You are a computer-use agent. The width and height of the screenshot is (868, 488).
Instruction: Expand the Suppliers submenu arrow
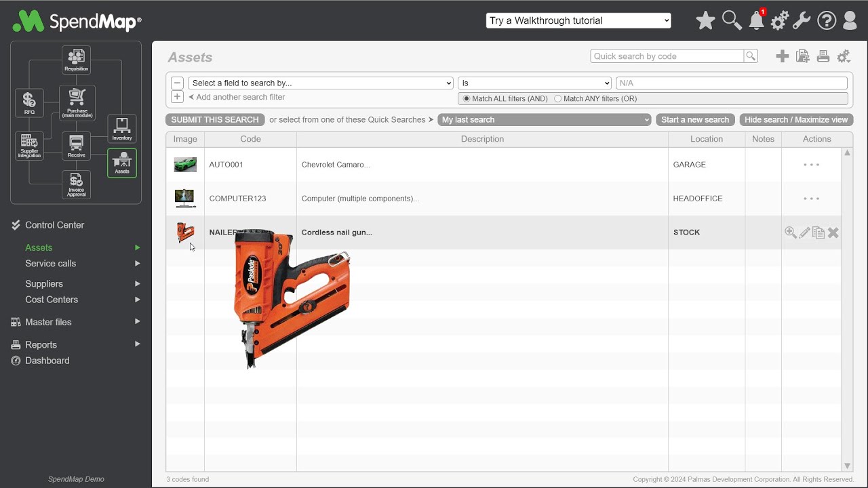pos(138,284)
